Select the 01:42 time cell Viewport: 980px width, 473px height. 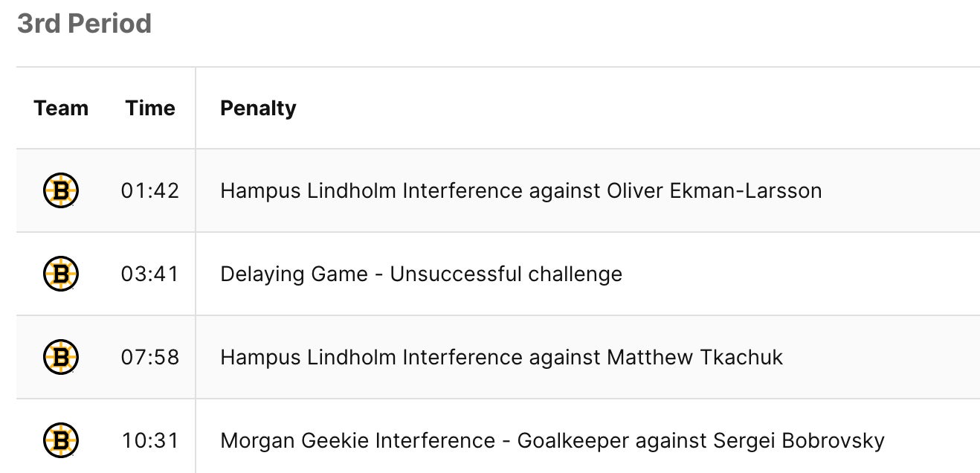tap(150, 190)
